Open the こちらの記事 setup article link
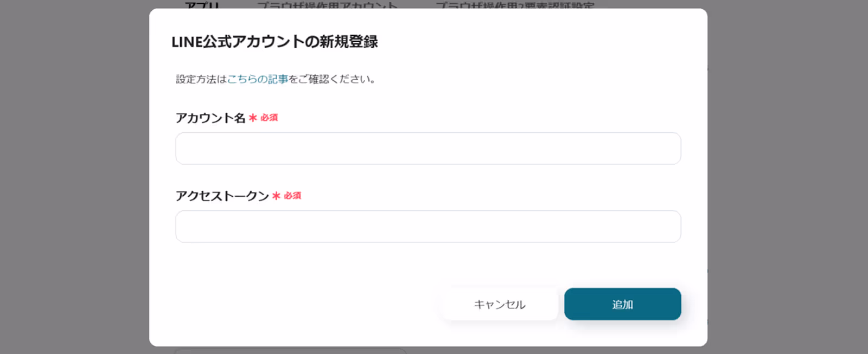The image size is (868, 354). tap(258, 79)
